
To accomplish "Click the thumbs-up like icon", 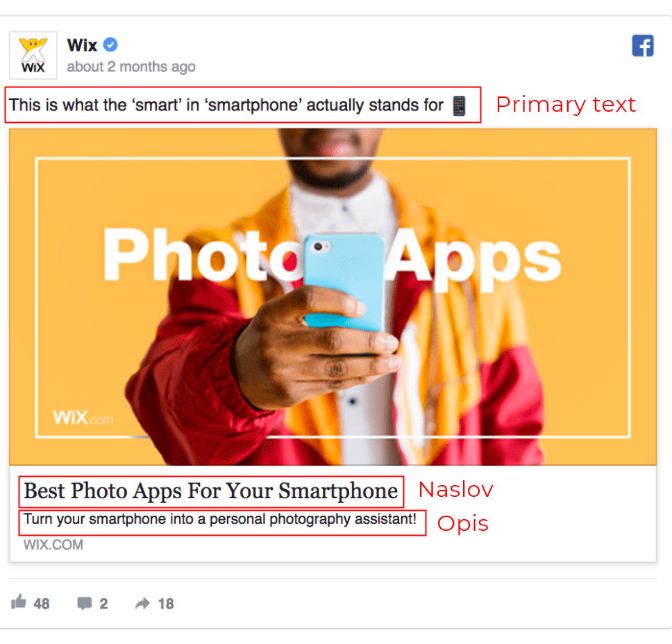I will [19, 602].
